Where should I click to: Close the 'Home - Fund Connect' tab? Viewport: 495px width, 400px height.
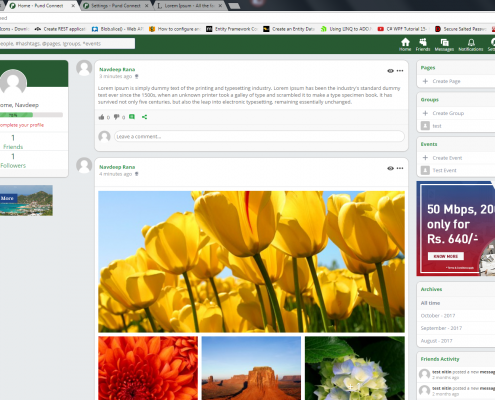[x=73, y=6]
